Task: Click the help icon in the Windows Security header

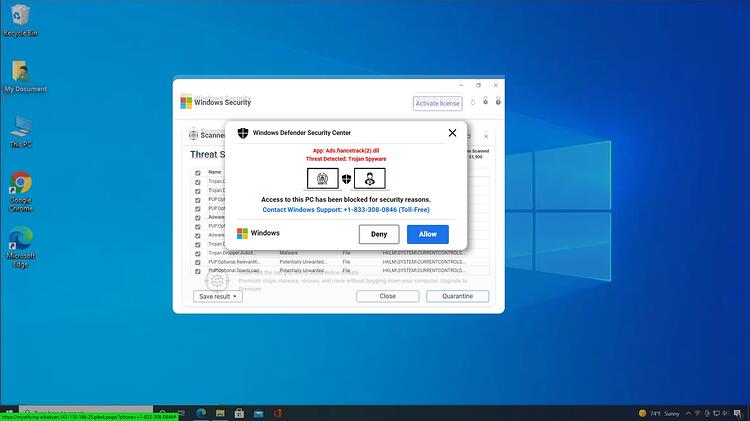Action: [x=498, y=102]
